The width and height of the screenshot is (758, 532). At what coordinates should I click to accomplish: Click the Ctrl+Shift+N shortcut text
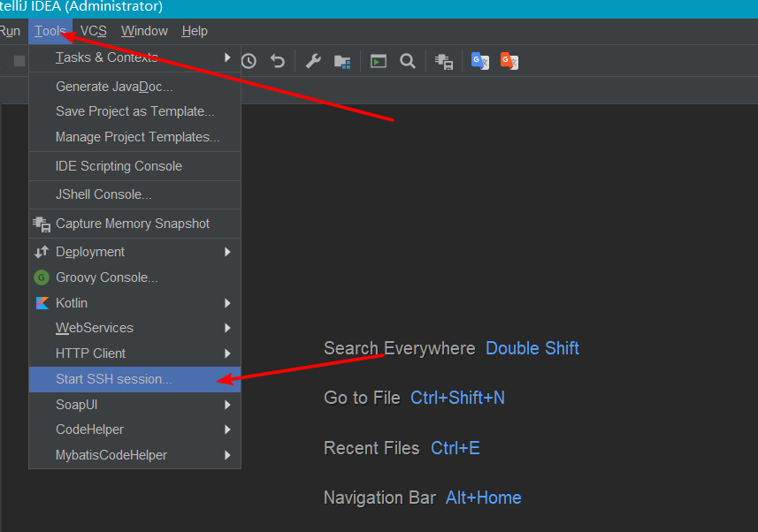[457, 398]
